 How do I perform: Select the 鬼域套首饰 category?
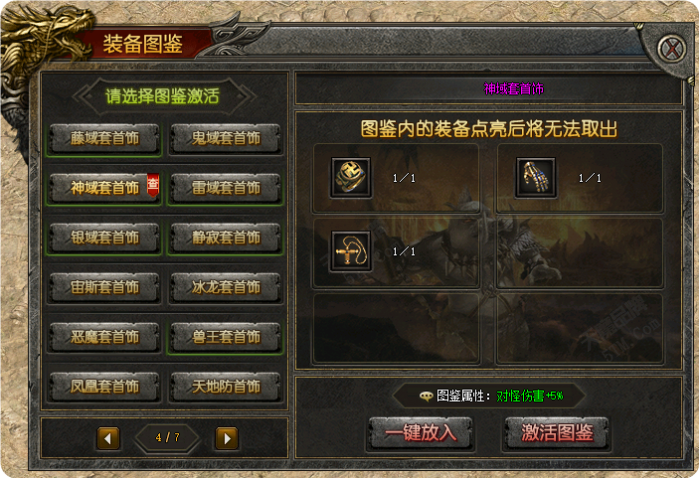coord(226,138)
